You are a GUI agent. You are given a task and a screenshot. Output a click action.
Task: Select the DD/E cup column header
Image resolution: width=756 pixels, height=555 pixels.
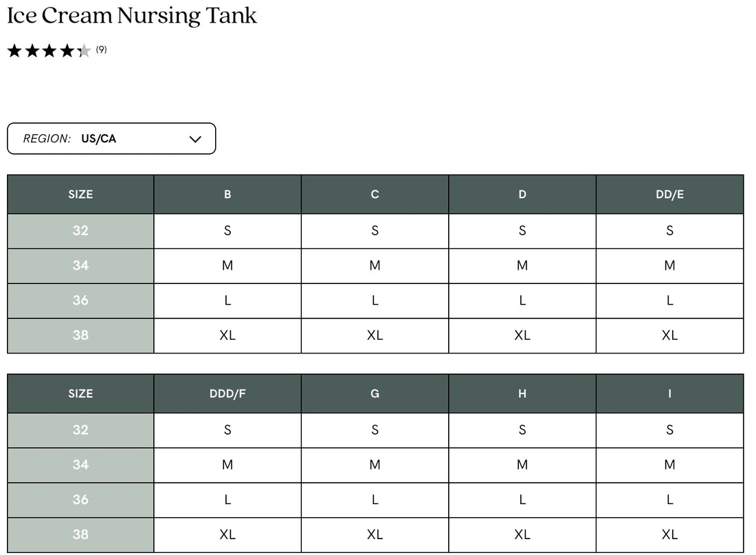coord(669,195)
